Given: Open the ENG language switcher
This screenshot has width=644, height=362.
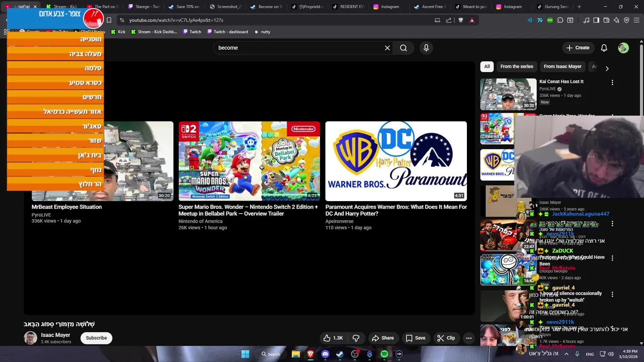Looking at the screenshot, I should (590, 354).
